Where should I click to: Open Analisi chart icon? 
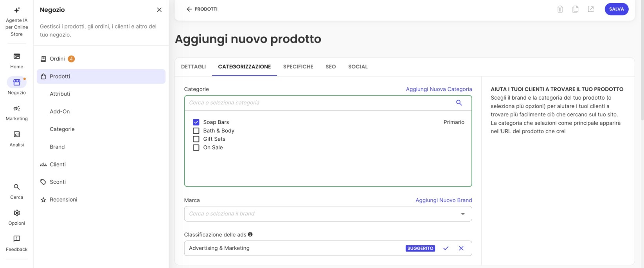pyautogui.click(x=17, y=134)
